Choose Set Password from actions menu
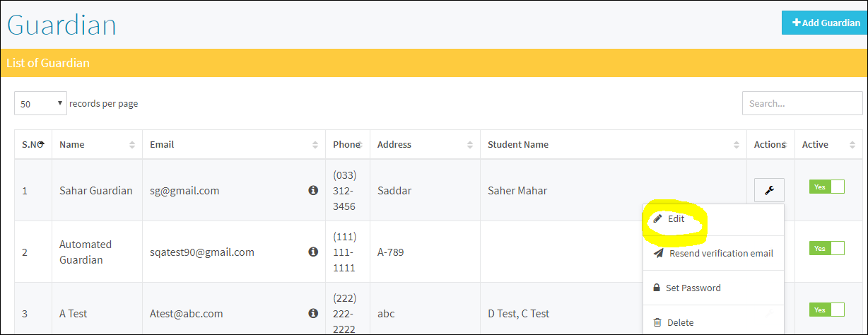 [713, 288]
